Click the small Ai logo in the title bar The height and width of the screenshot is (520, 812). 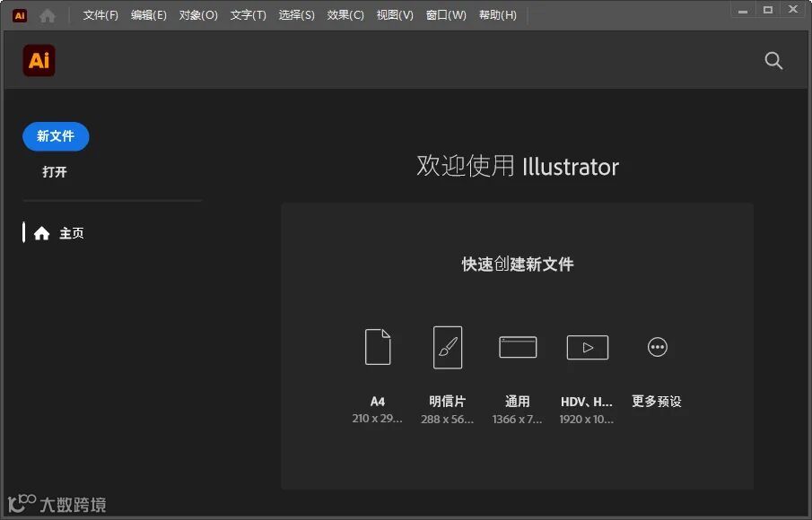pos(20,15)
